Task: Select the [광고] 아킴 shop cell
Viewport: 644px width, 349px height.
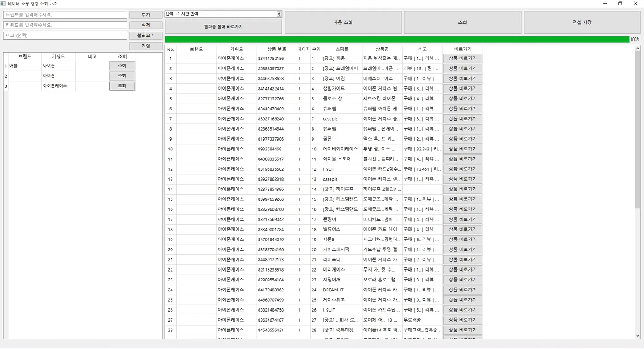Action: click(342, 78)
